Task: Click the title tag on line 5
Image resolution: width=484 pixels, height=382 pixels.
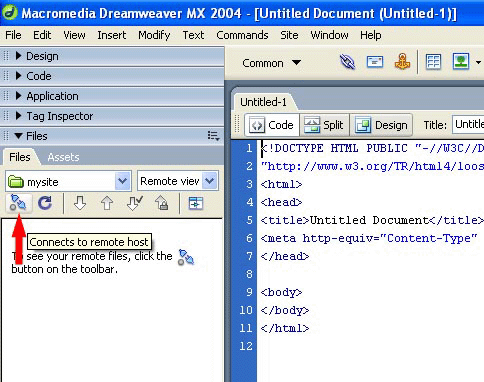Action: (x=372, y=220)
